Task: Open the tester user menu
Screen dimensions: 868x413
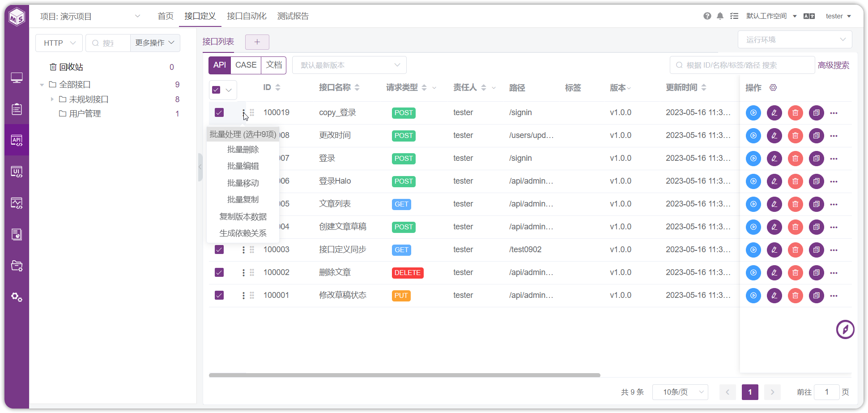Action: coord(838,16)
